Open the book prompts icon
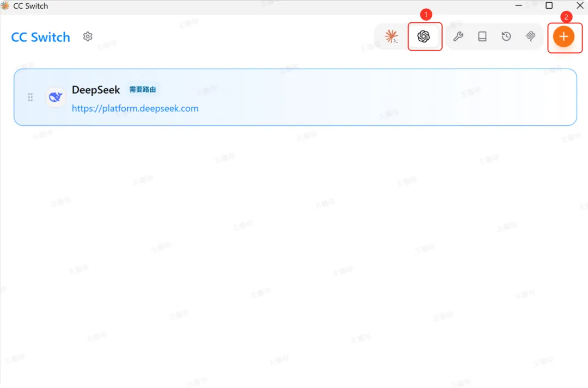588x388 pixels. click(482, 36)
